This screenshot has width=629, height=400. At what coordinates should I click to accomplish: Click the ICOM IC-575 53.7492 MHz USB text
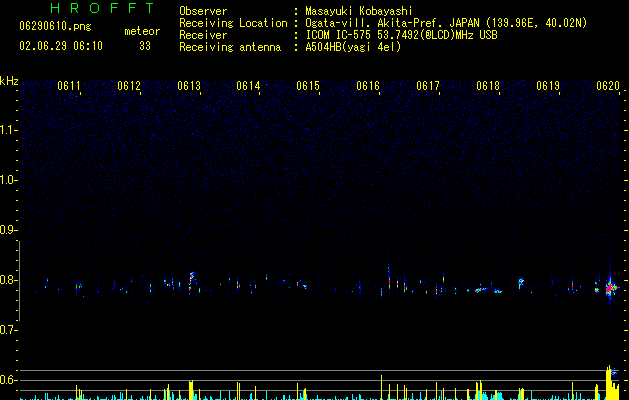tap(401, 35)
